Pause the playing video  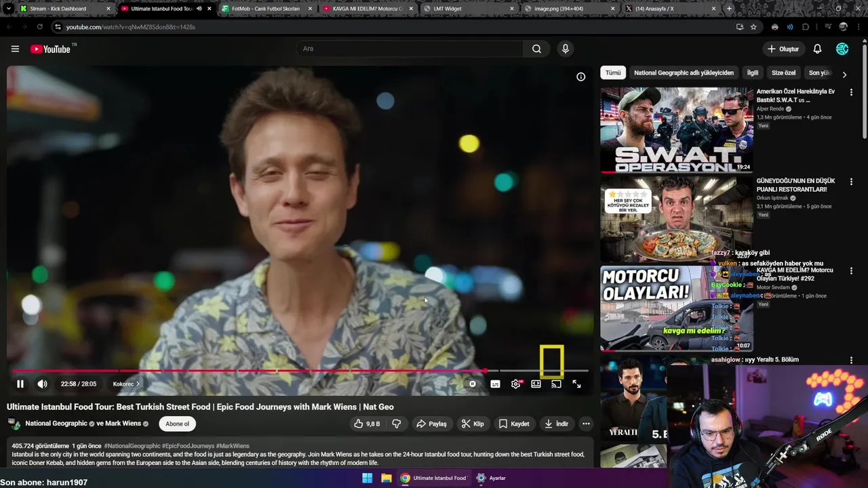[x=20, y=384]
